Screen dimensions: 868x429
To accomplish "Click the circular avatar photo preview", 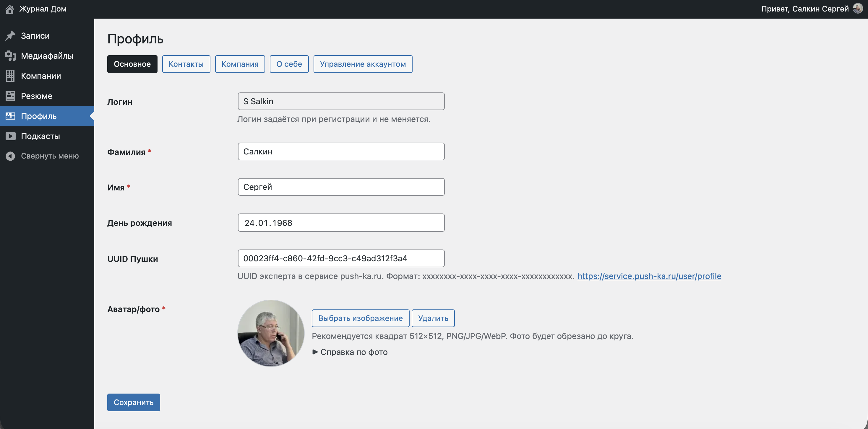I will coord(271,333).
